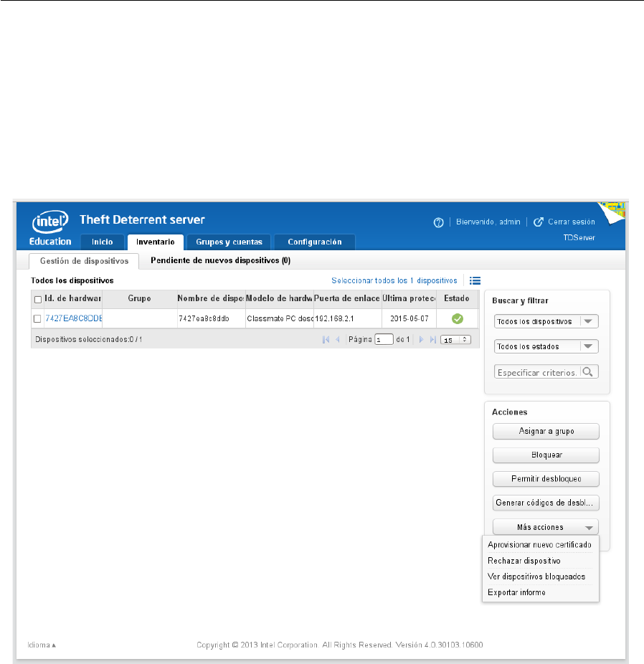Sort by the Estado column header
644x664 pixels.
tap(457, 298)
